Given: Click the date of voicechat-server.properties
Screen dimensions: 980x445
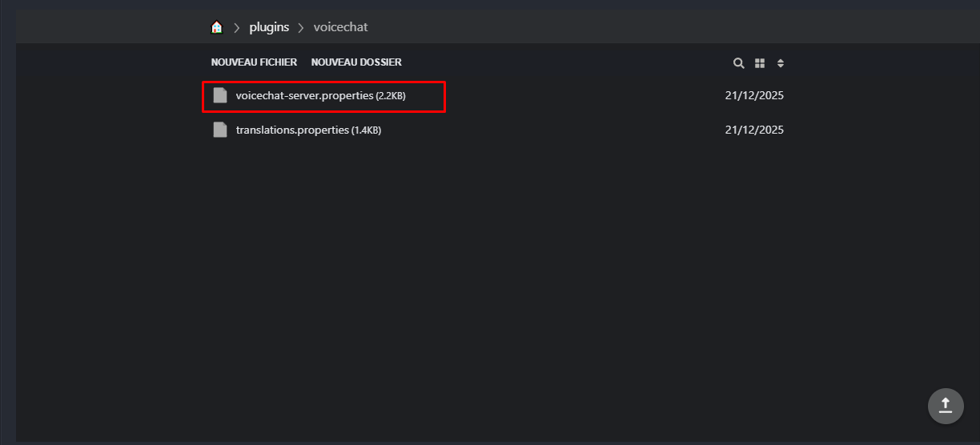Looking at the screenshot, I should coord(753,96).
